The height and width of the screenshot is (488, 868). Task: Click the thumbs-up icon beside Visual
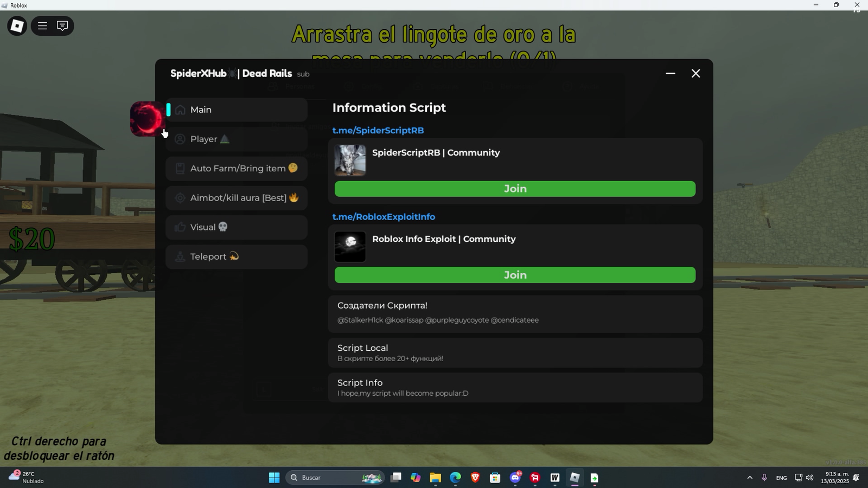click(x=180, y=227)
